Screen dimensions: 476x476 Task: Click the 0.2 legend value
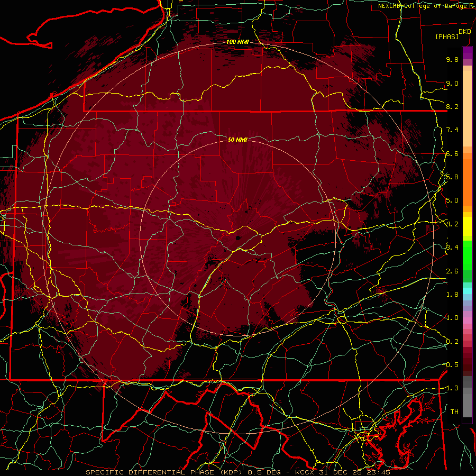[452, 342]
